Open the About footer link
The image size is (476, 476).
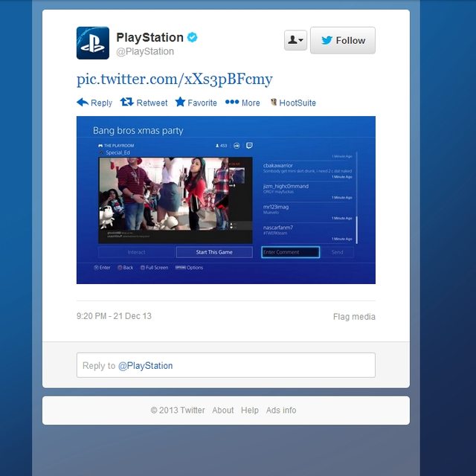(222, 410)
